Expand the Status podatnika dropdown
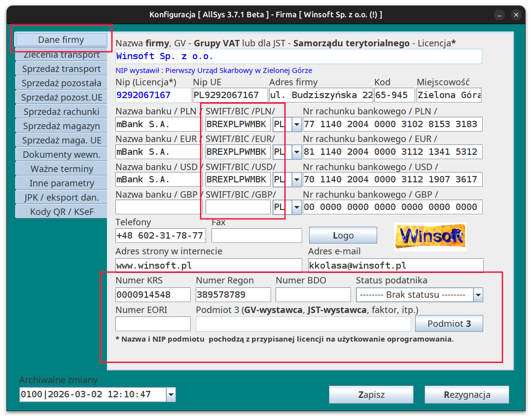This screenshot has height=419, width=532. (x=478, y=295)
